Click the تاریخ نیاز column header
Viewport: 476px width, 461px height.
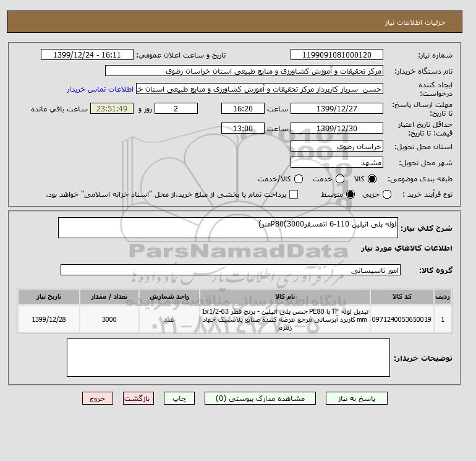pyautogui.click(x=49, y=296)
